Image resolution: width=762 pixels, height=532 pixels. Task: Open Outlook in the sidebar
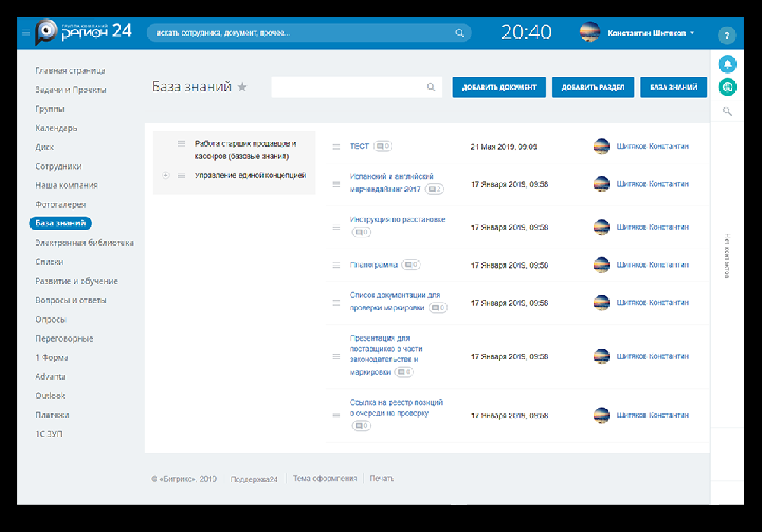(x=50, y=396)
